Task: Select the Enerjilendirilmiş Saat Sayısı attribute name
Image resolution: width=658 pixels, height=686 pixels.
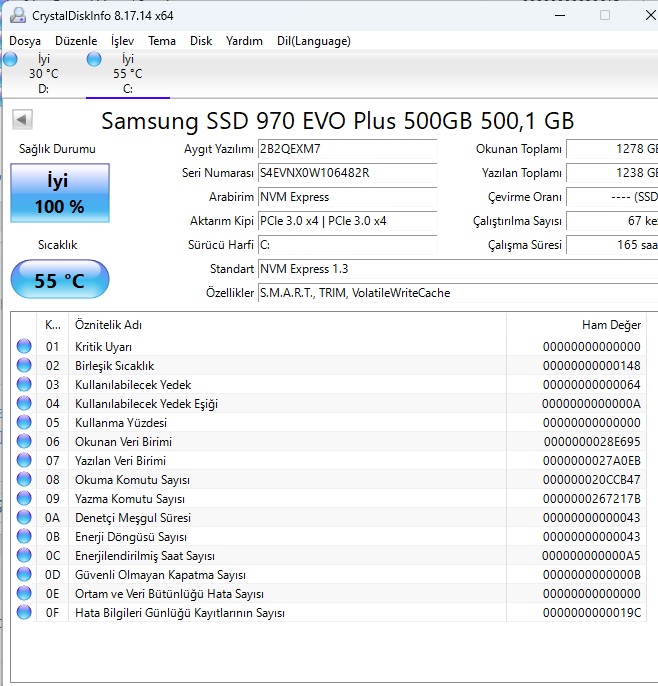Action: (x=145, y=556)
